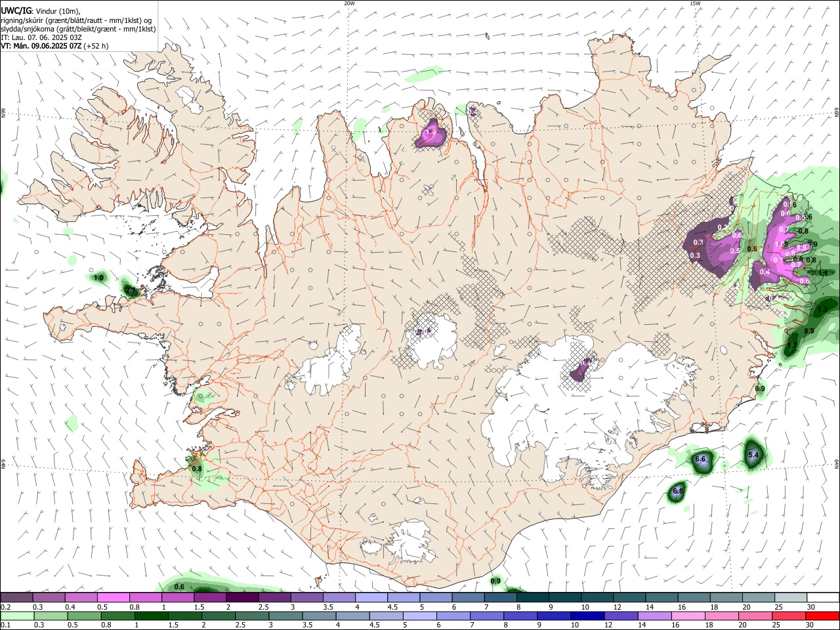Click the 1.0 precipitation value in the west
This screenshot has height=630, width=840.
[x=98, y=278]
